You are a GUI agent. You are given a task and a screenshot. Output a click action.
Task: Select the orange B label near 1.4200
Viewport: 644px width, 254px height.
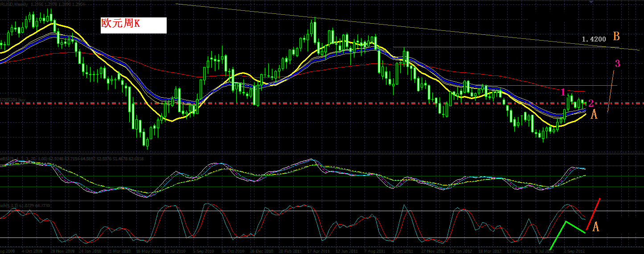pyautogui.click(x=616, y=36)
